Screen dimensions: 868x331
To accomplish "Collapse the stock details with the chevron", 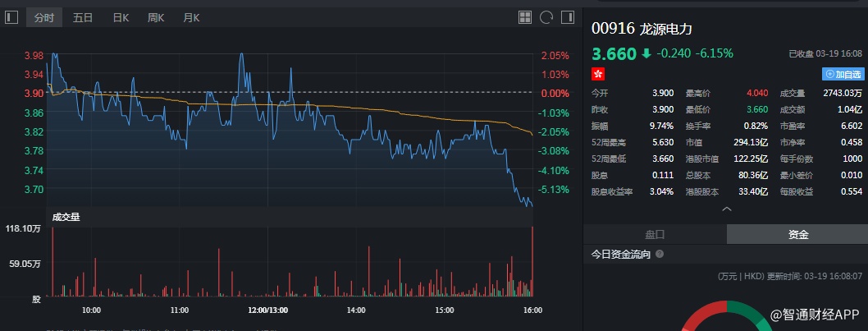I will click(725, 210).
